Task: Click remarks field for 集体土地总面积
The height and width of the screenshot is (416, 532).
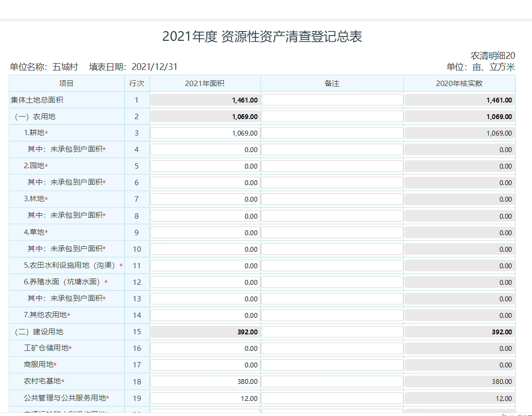Action: (x=332, y=100)
